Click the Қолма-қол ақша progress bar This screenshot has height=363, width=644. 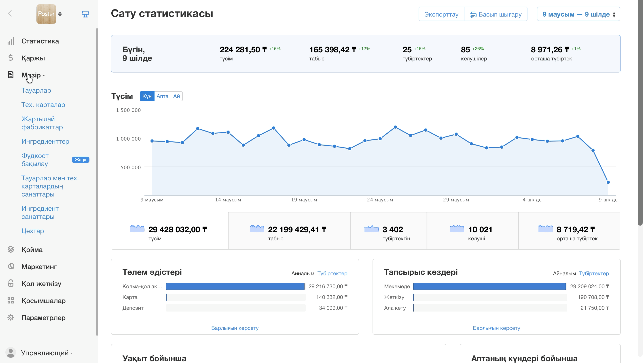point(235,286)
